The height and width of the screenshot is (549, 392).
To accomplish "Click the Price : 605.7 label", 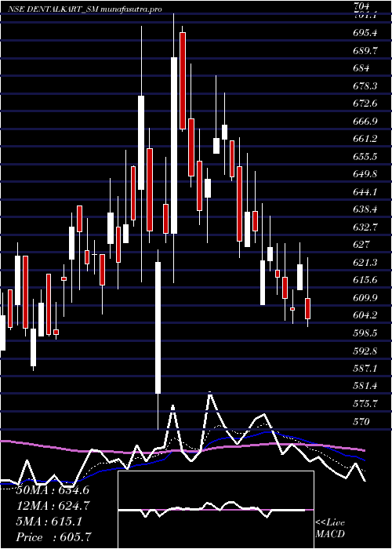I will [x=55, y=537].
